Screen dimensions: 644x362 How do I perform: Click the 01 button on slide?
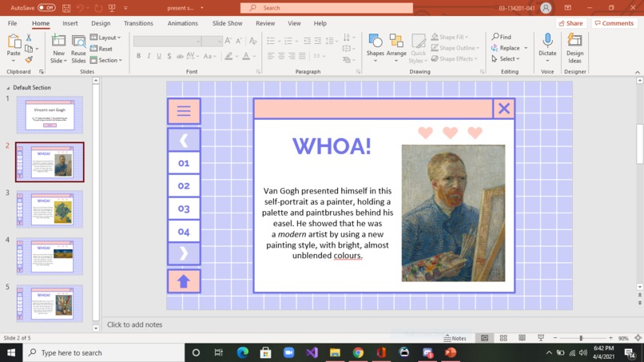[x=184, y=163]
